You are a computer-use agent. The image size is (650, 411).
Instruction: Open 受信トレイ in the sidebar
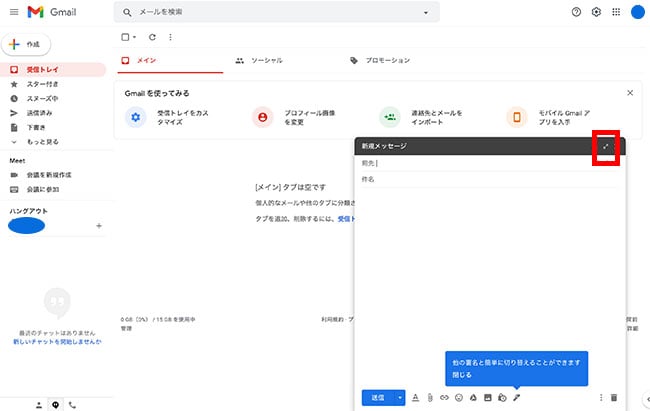pyautogui.click(x=53, y=70)
